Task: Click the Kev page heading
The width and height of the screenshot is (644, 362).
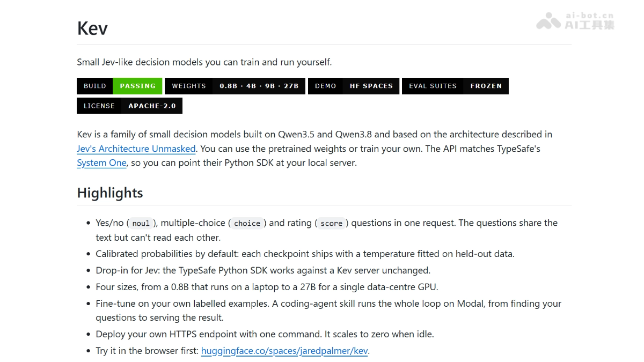Action: (92, 28)
